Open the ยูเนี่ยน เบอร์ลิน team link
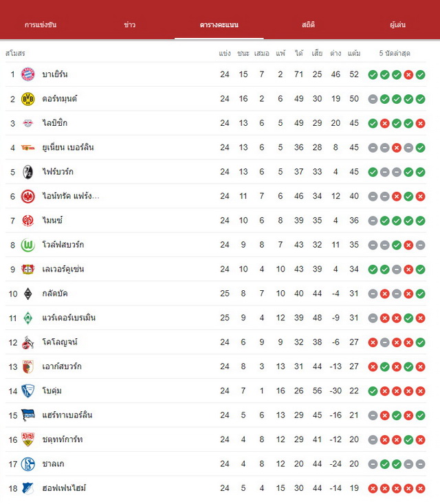The height and width of the screenshot is (504, 440). pos(68,147)
